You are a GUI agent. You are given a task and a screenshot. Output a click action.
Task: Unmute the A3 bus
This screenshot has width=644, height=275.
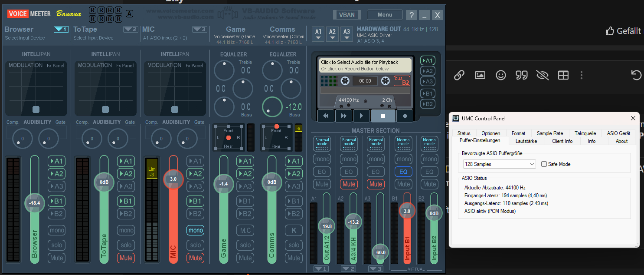pos(376,184)
